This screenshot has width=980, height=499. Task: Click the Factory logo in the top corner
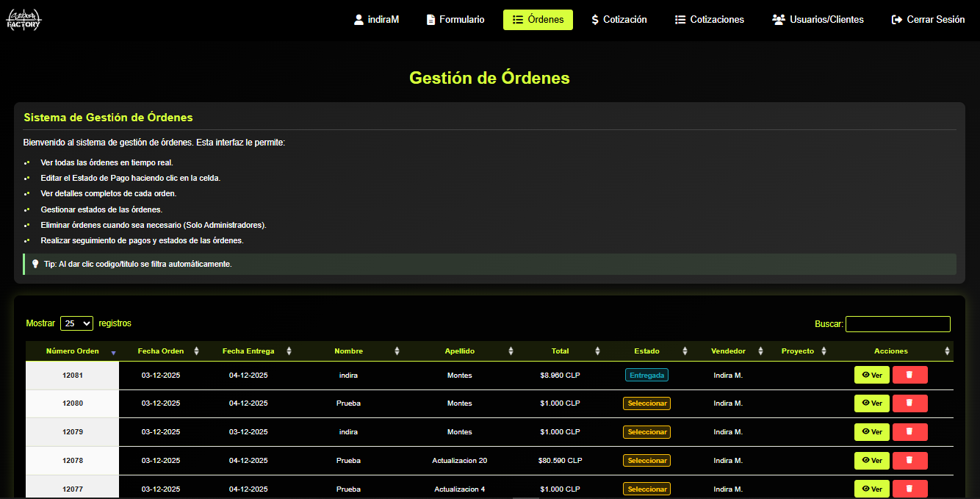point(24,19)
